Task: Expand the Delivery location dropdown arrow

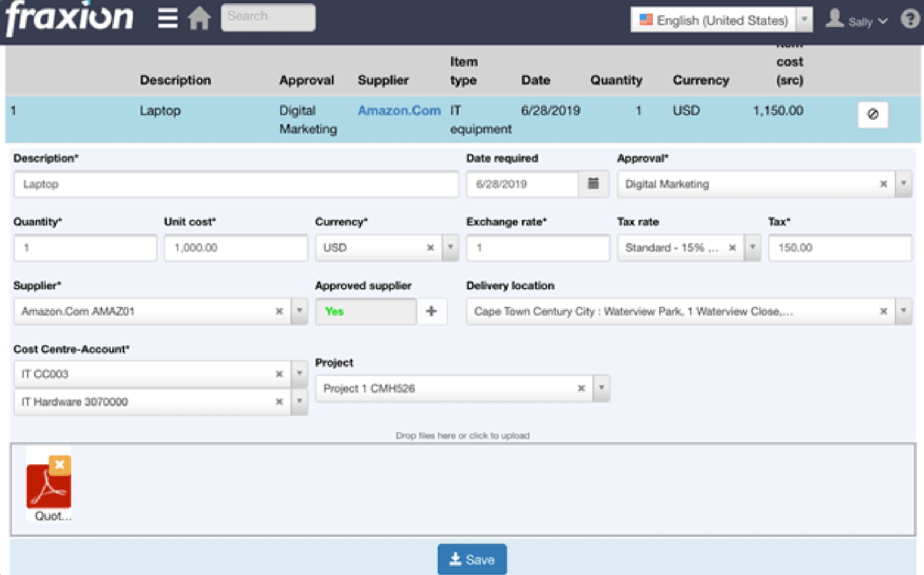Action: pyautogui.click(x=904, y=311)
